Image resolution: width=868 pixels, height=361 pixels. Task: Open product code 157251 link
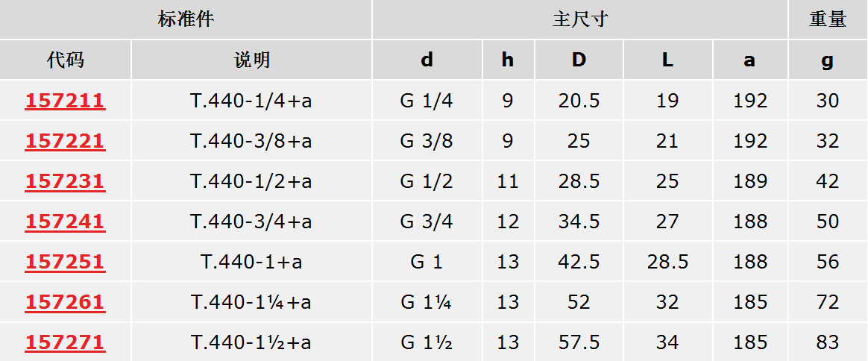coord(65,262)
